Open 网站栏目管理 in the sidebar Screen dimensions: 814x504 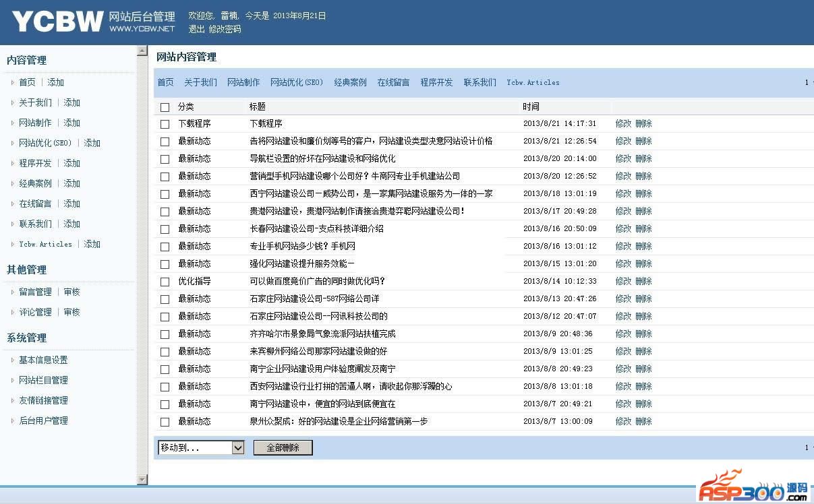click(x=43, y=381)
